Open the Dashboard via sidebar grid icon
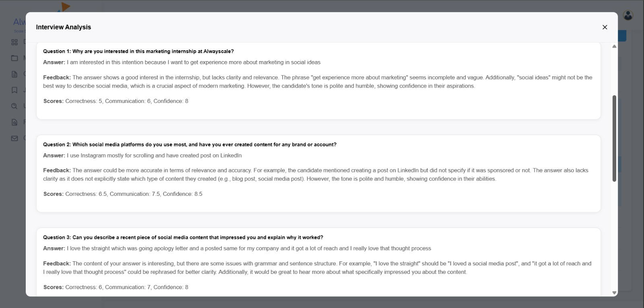The image size is (644, 308). 14,42
